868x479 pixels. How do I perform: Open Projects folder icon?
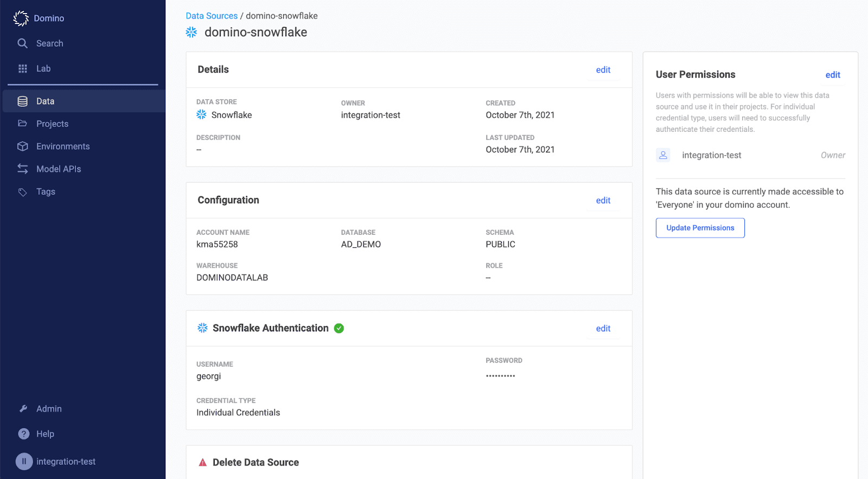pos(22,124)
